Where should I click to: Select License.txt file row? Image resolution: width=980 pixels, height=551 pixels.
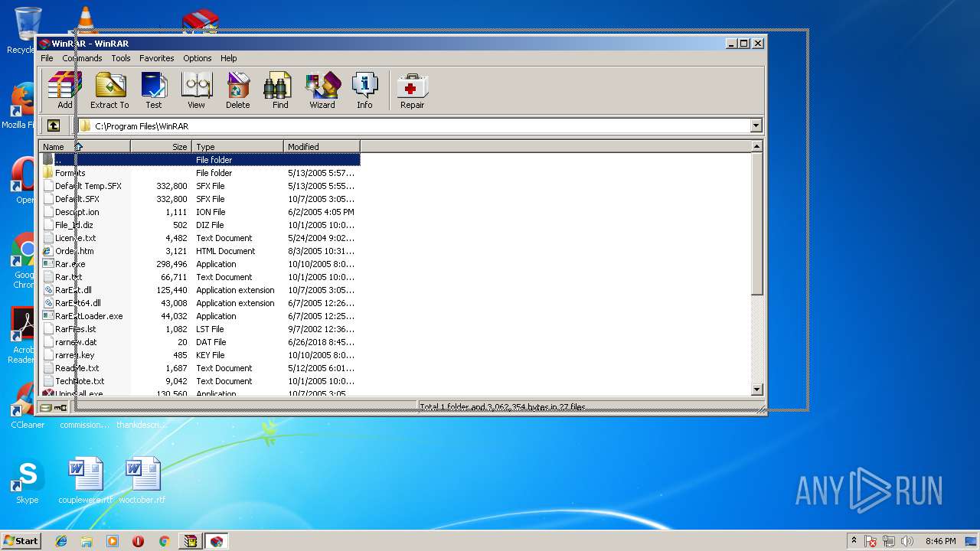200,238
